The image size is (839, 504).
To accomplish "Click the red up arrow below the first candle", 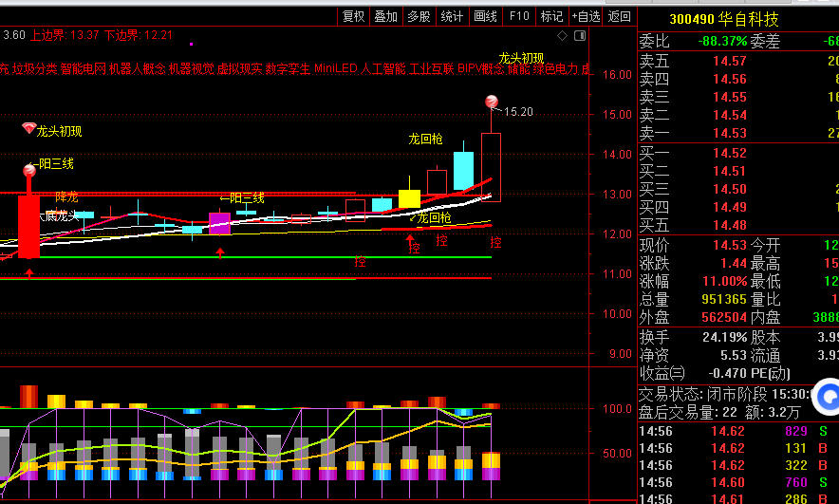I will pyautogui.click(x=28, y=273).
